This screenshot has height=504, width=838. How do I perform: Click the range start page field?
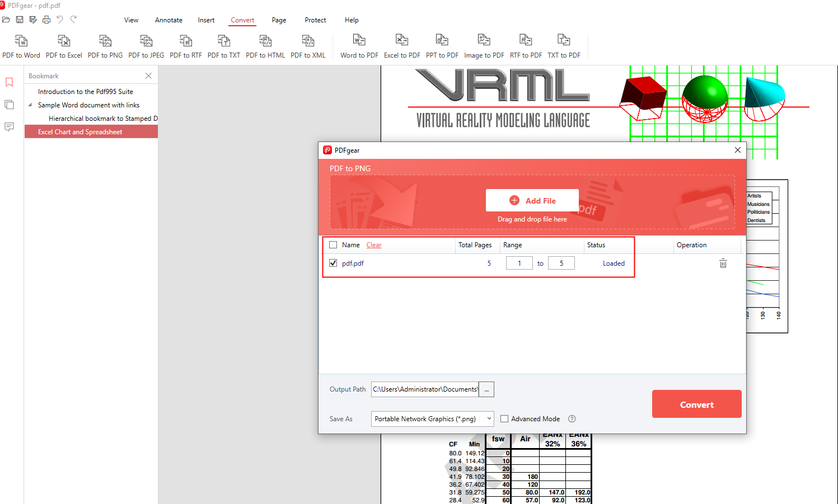(519, 263)
